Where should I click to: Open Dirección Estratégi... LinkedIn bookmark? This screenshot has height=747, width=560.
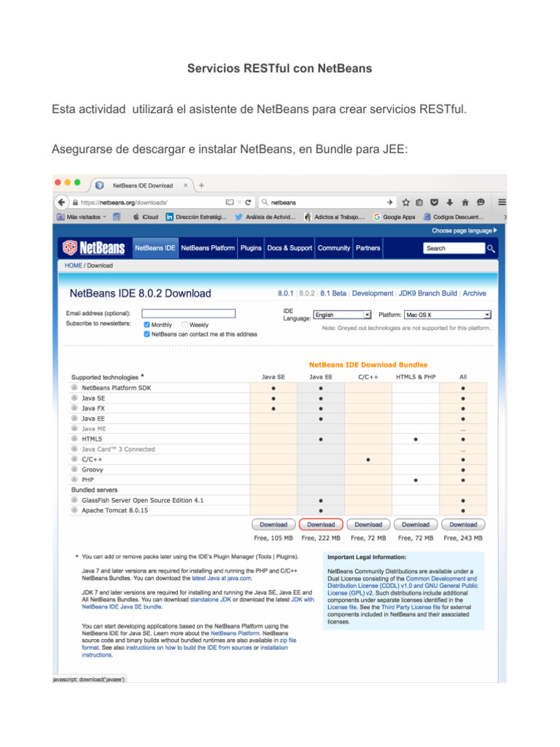(x=196, y=217)
